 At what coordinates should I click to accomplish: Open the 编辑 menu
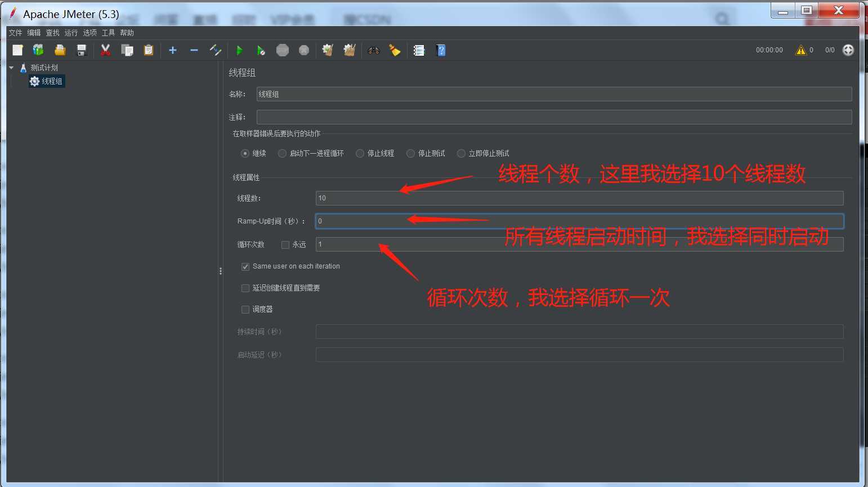click(x=34, y=33)
